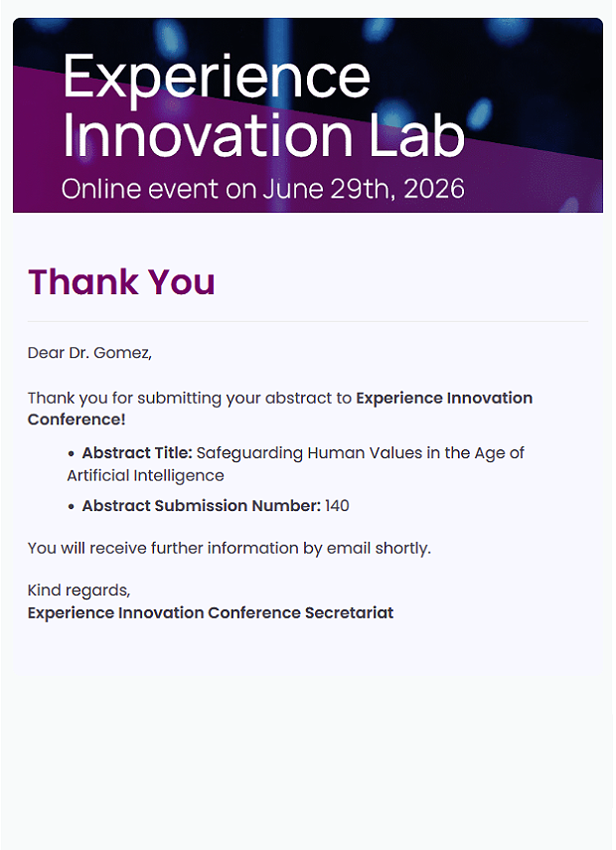This screenshot has width=616, height=850.
Task: Click the bold "Experience Innovation" text after "abstract to"
Action: [x=444, y=399]
